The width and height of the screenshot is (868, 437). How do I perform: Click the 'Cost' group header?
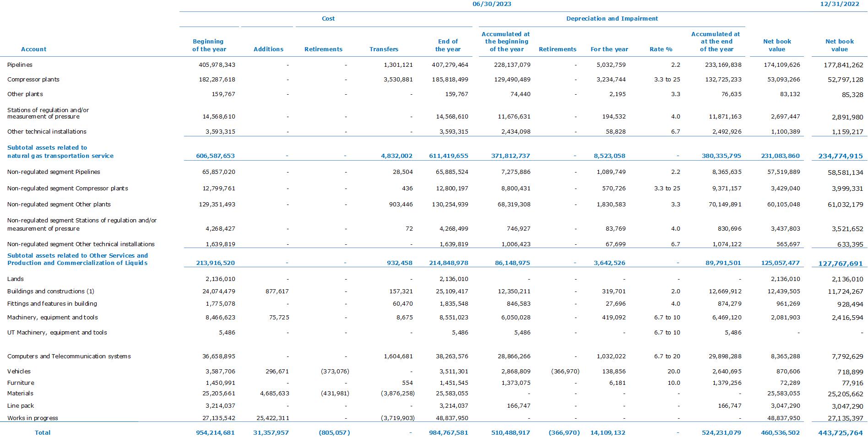[328, 19]
